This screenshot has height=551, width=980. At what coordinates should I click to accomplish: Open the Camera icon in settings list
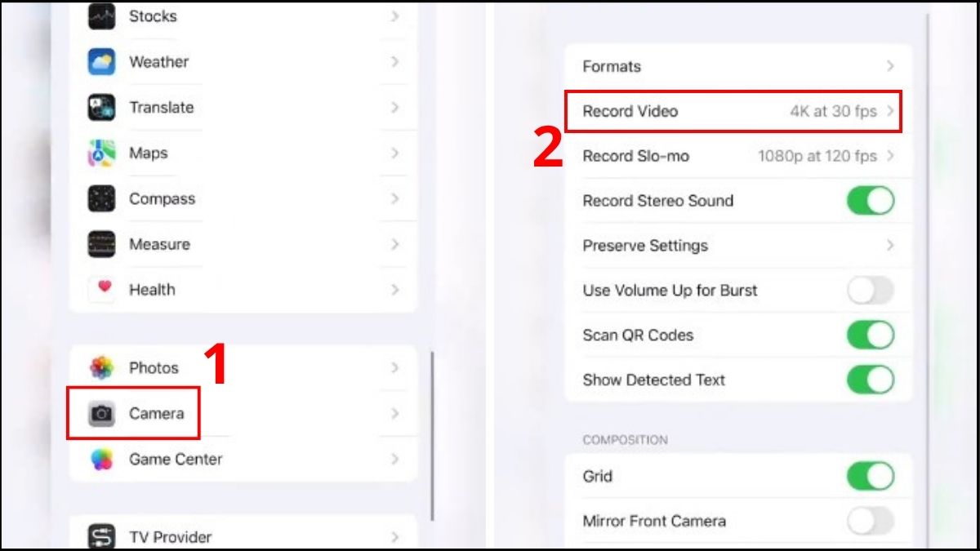[x=102, y=414]
